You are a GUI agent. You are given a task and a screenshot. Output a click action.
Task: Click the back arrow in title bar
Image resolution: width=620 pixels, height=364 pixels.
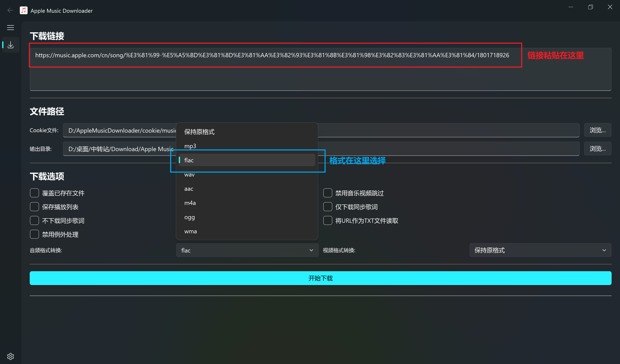[x=10, y=10]
